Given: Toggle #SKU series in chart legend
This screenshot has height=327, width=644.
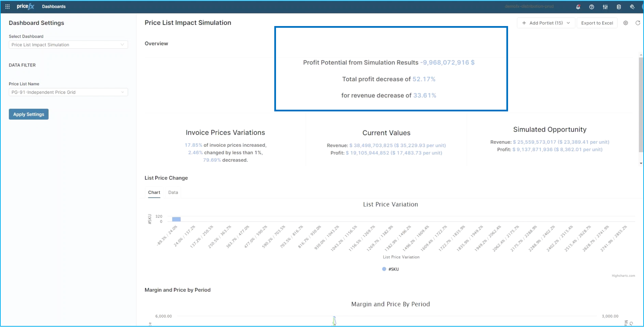Looking at the screenshot, I should click(x=391, y=269).
